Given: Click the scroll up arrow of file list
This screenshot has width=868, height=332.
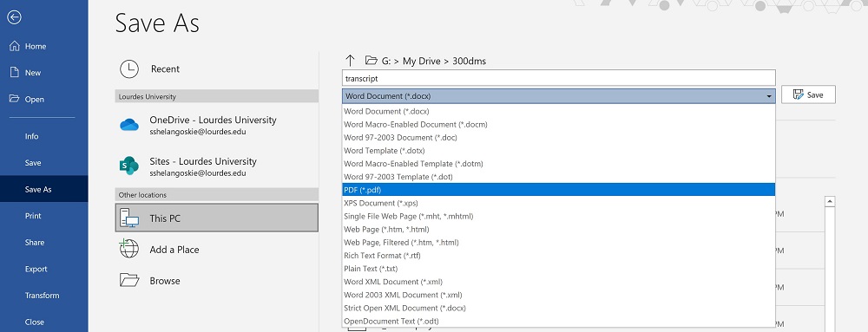Looking at the screenshot, I should click(830, 202).
